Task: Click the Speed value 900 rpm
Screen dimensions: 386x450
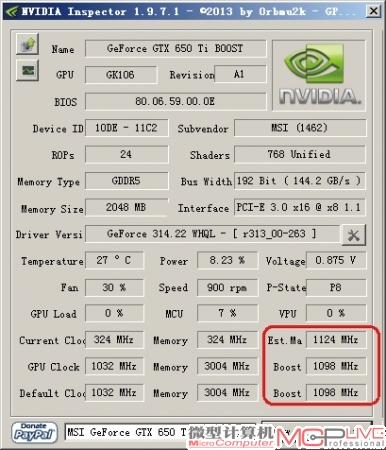Action: 227,287
